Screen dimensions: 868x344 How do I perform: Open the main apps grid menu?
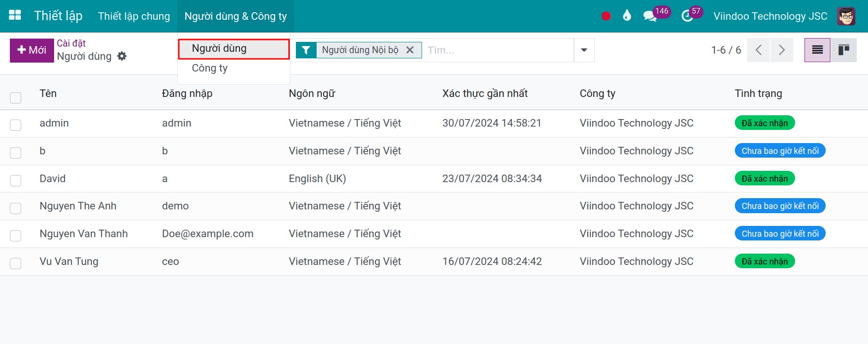(15, 16)
